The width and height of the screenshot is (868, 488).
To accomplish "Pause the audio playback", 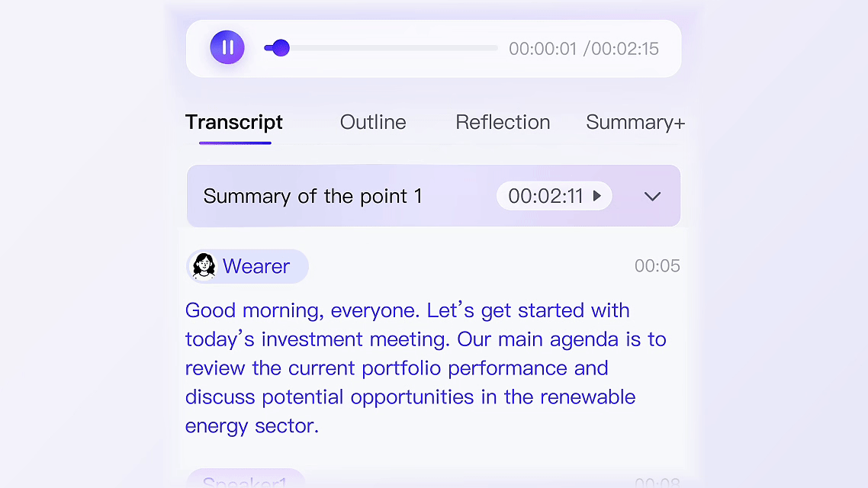I will coord(227,47).
